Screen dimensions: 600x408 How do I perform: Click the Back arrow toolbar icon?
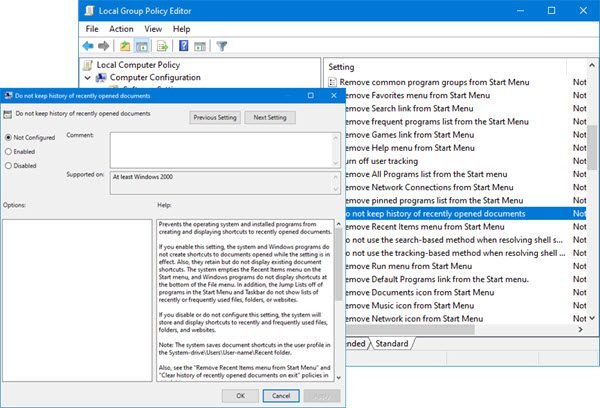click(x=88, y=46)
